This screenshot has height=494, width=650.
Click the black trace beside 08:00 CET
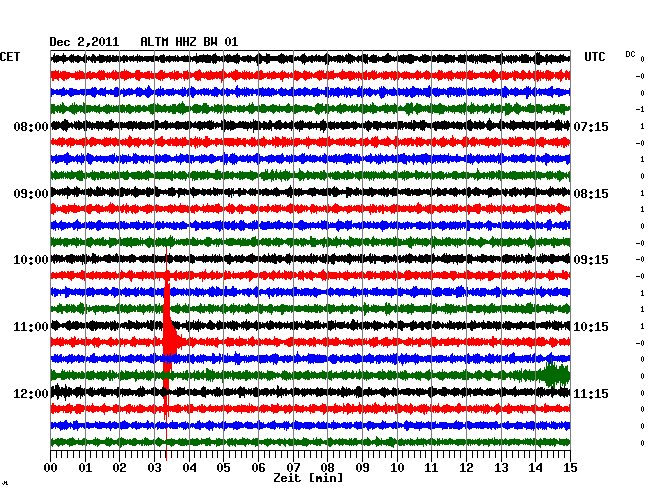[x=310, y=125]
